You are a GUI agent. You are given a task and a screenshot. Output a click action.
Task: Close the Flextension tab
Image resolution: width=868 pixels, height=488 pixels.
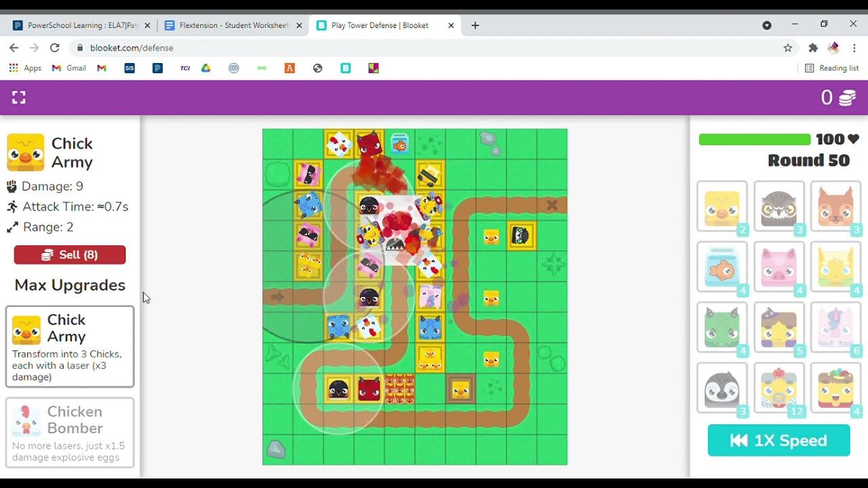click(299, 25)
